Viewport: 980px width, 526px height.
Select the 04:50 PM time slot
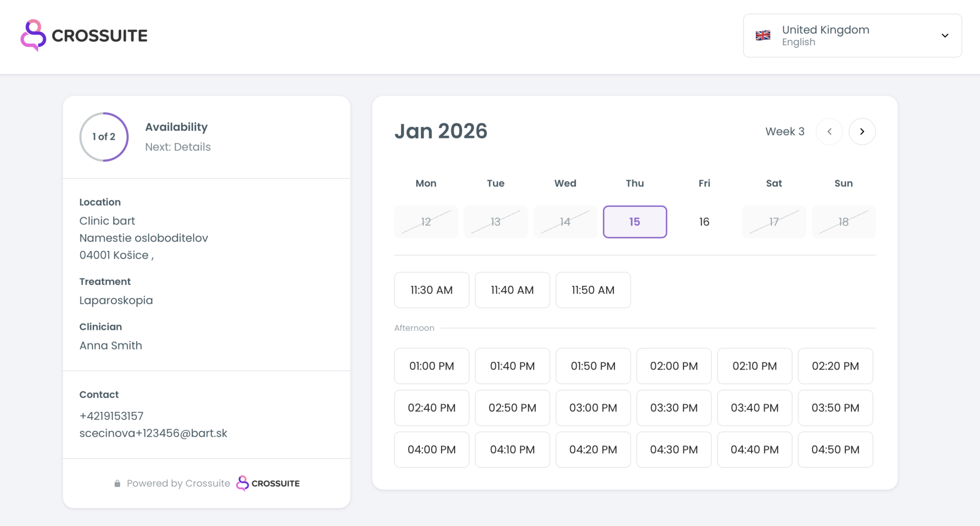click(x=835, y=450)
